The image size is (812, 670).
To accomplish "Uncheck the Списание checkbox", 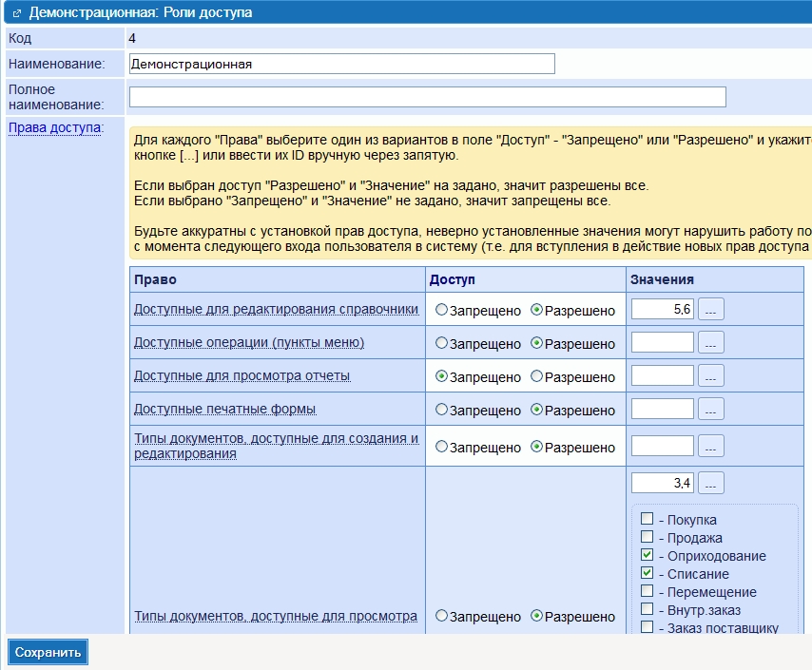I will click(648, 573).
